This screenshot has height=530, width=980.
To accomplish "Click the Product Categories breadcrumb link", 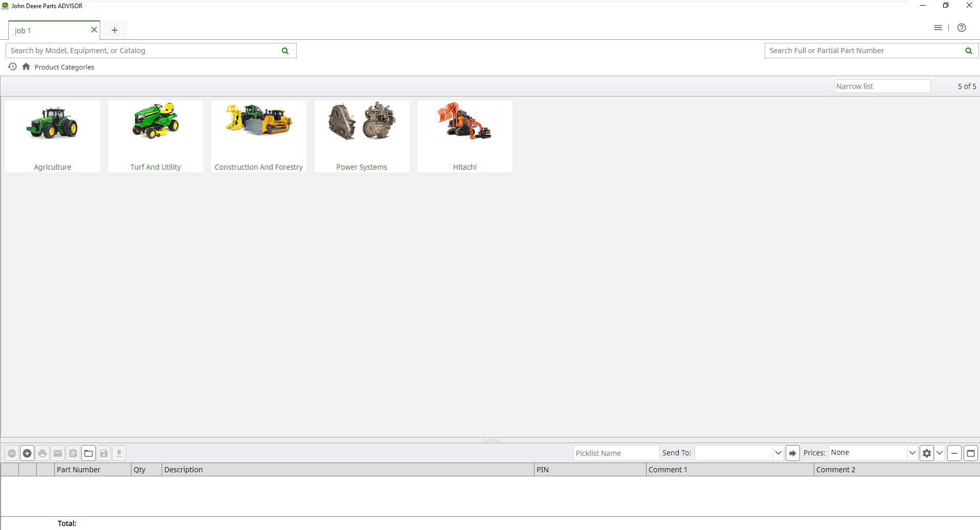I will pos(64,67).
